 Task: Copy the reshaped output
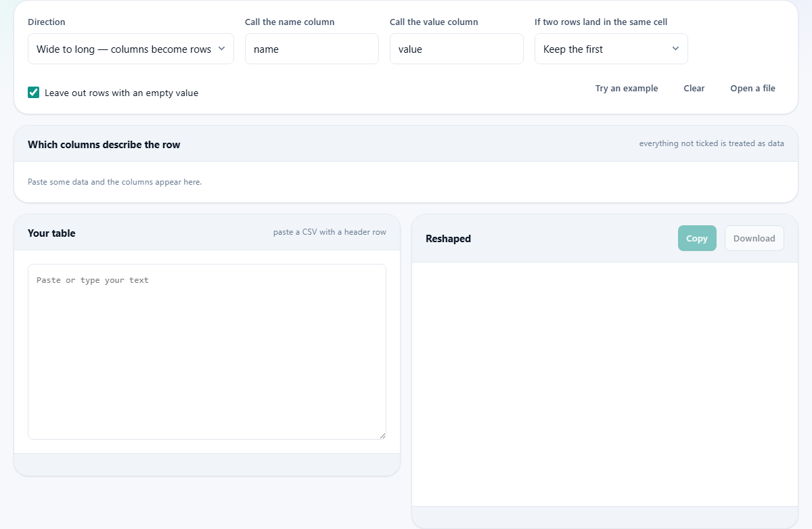697,238
